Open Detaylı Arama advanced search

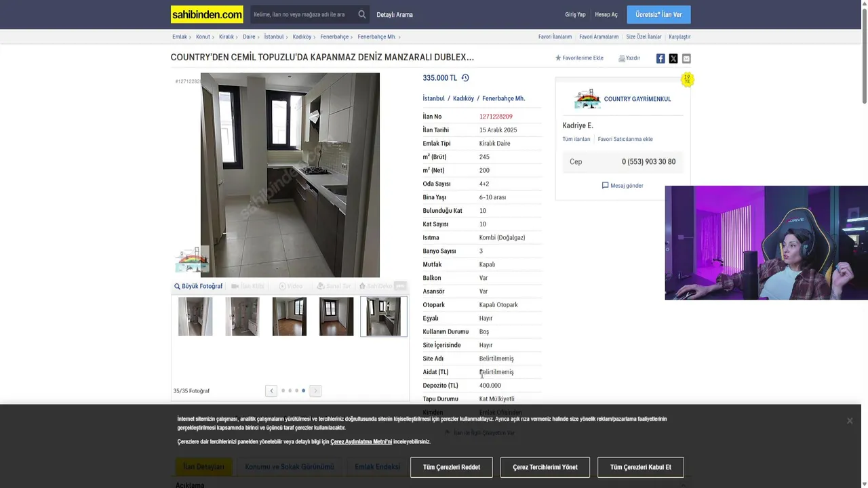coord(395,14)
